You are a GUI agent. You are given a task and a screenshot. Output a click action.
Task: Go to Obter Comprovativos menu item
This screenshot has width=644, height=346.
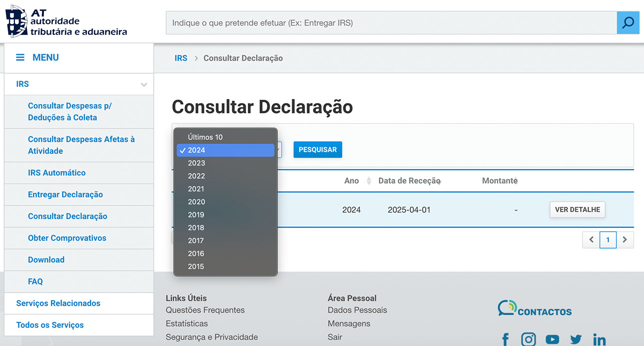point(67,238)
